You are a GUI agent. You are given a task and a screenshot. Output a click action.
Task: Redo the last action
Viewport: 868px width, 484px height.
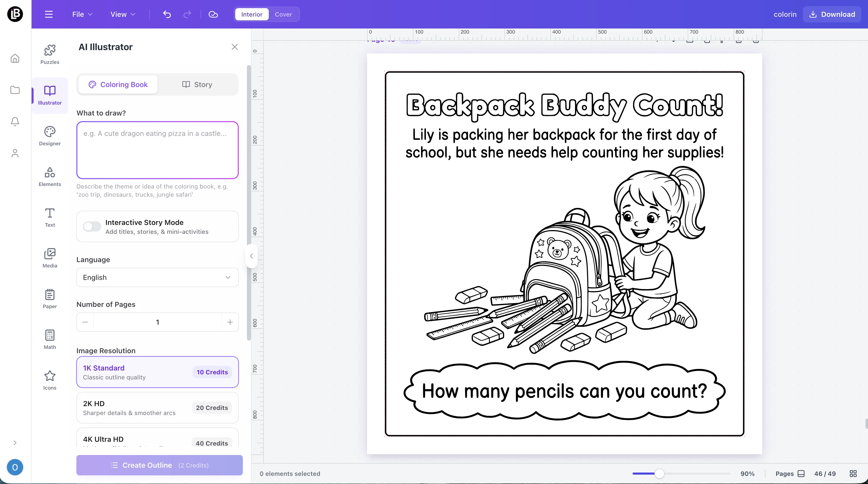click(187, 14)
